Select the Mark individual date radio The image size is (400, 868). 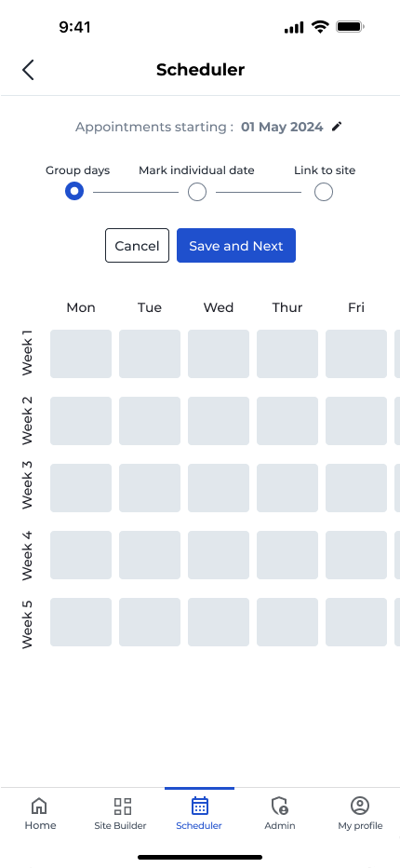pyautogui.click(x=197, y=192)
